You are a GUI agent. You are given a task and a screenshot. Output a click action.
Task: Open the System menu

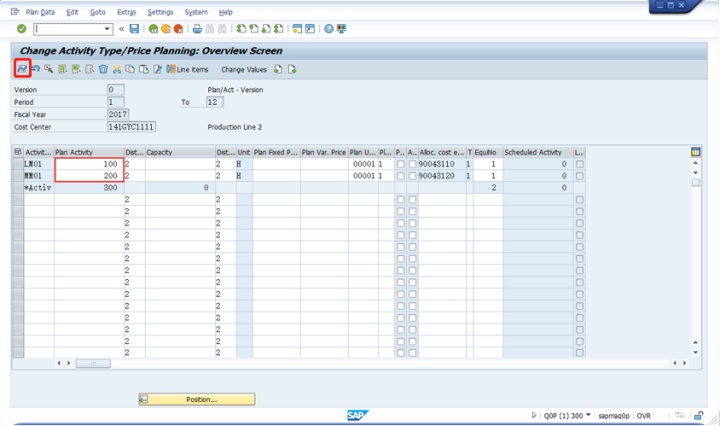coord(196,12)
